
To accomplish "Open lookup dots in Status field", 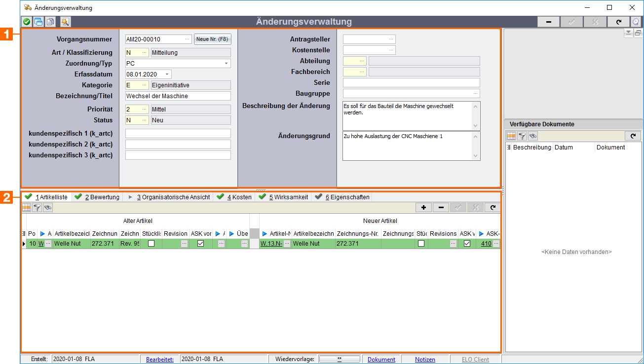I will pyautogui.click(x=145, y=120).
